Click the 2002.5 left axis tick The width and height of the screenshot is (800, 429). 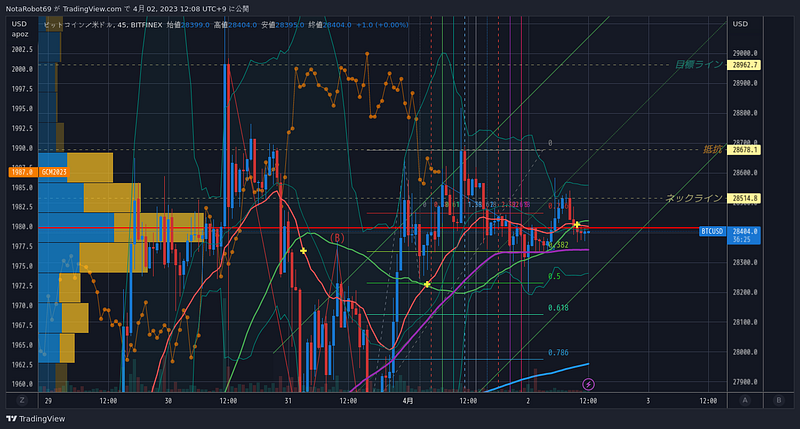tap(22, 49)
